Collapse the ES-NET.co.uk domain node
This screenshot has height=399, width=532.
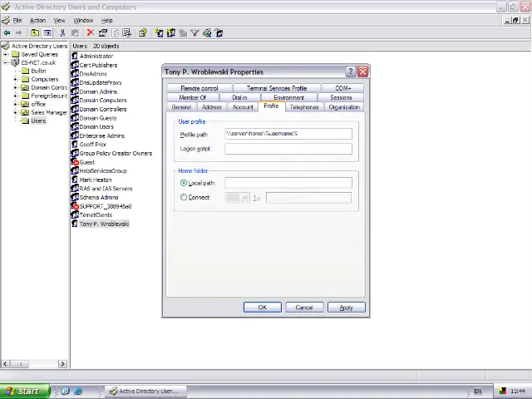pyautogui.click(x=6, y=62)
